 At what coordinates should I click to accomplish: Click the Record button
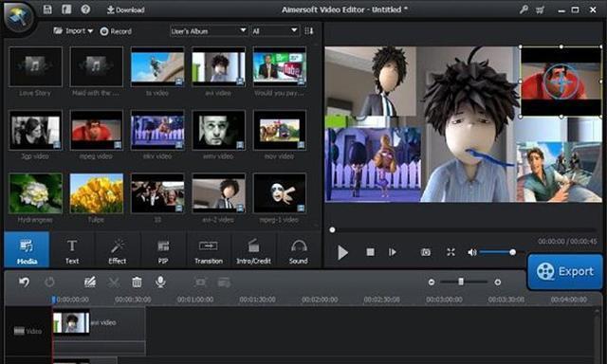(116, 31)
